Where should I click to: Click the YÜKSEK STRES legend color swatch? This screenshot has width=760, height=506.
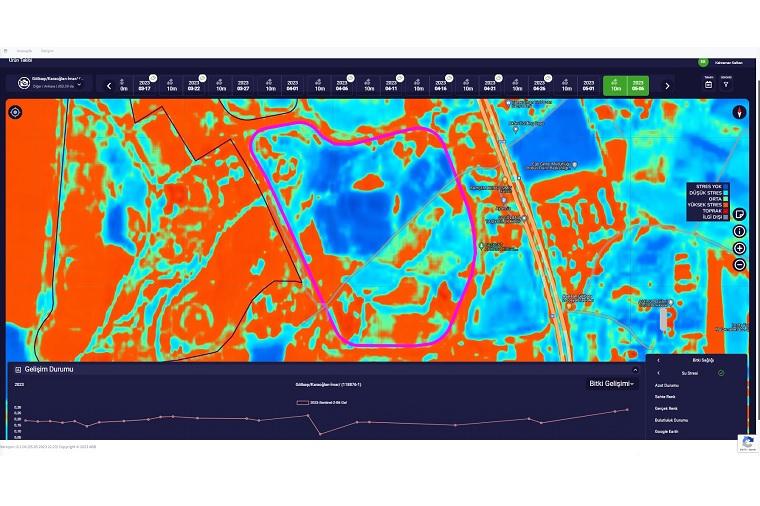point(727,205)
